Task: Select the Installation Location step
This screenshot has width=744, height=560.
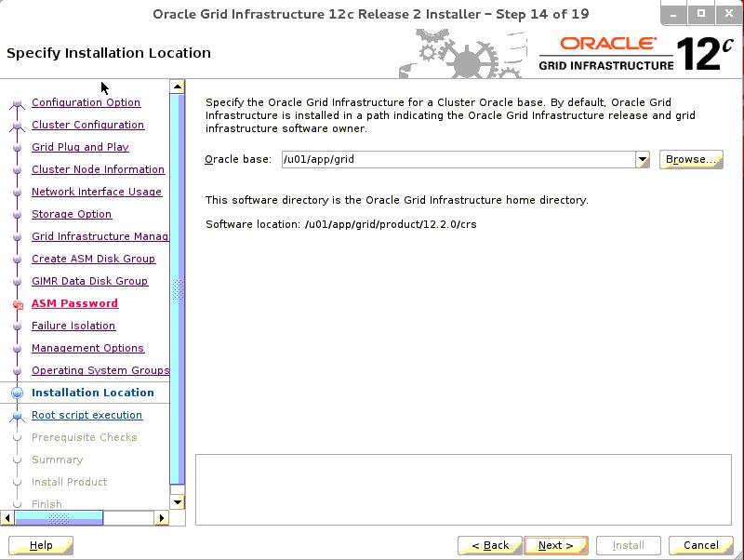Action: pyautogui.click(x=92, y=393)
